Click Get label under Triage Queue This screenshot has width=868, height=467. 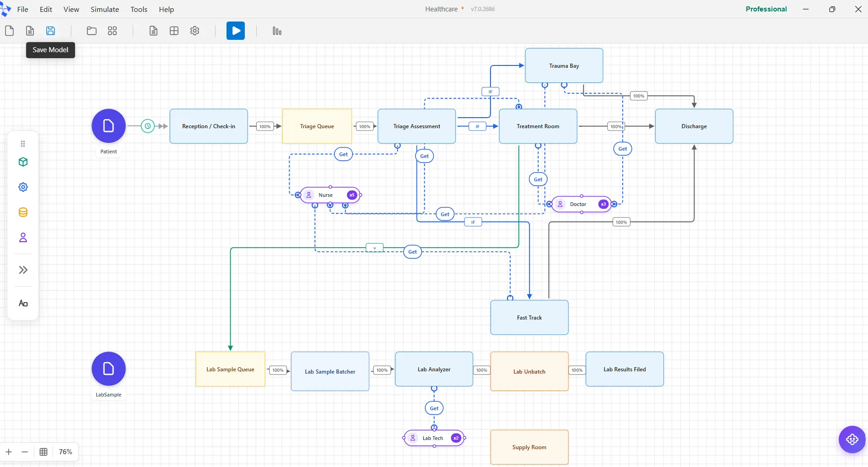coord(343,154)
